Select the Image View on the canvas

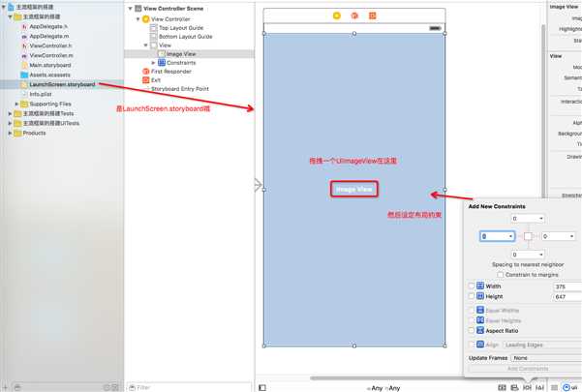[354, 189]
